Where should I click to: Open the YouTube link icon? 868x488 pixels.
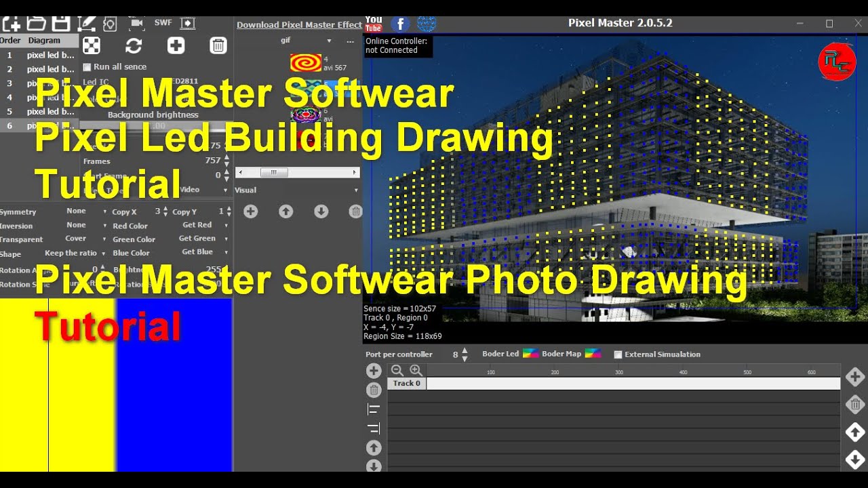(374, 24)
